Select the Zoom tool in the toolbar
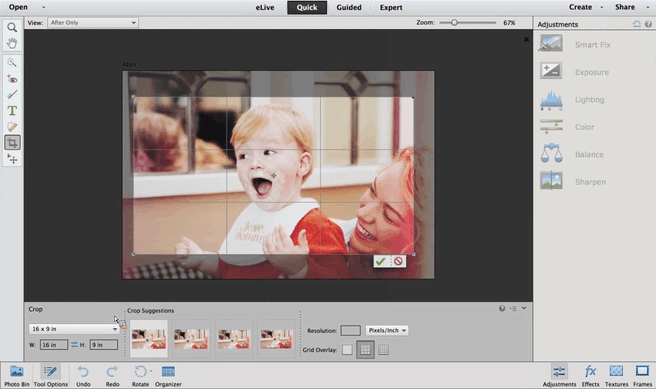The height and width of the screenshot is (389, 656). pyautogui.click(x=12, y=28)
